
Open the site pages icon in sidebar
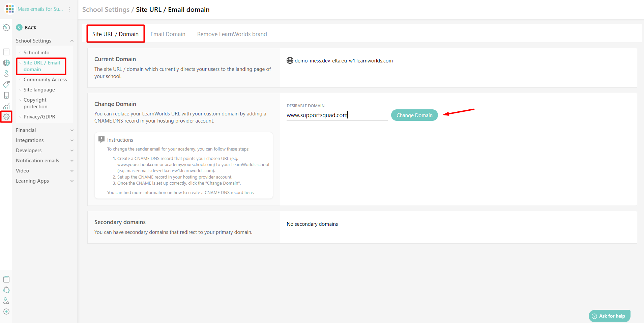(6, 52)
